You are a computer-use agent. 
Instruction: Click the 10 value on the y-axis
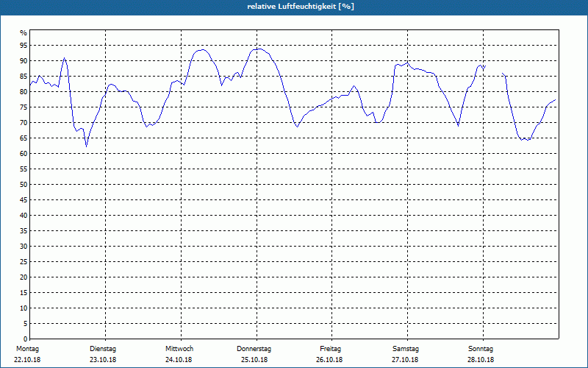[24, 308]
